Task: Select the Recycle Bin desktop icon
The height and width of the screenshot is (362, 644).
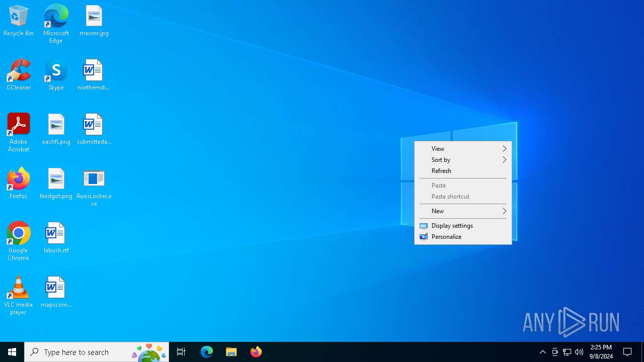Action: coord(19,21)
